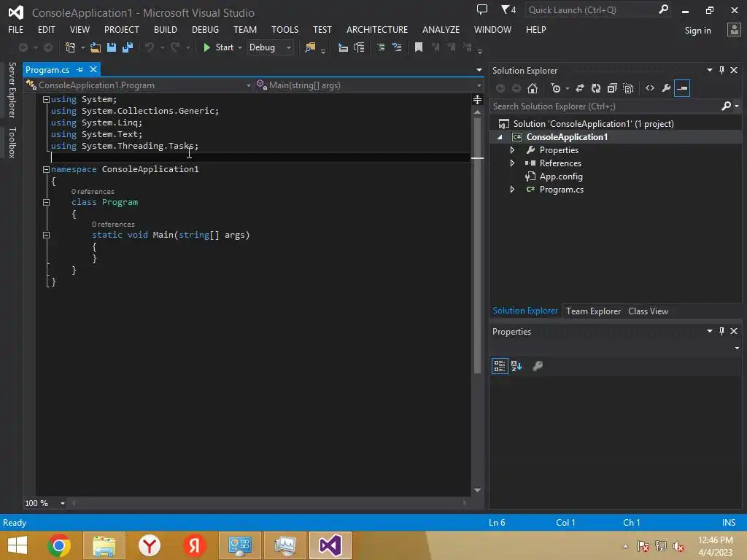Viewport: 747px width, 560px height.
Task: Click the Open File toolbar icon
Action: pyautogui.click(x=96, y=47)
